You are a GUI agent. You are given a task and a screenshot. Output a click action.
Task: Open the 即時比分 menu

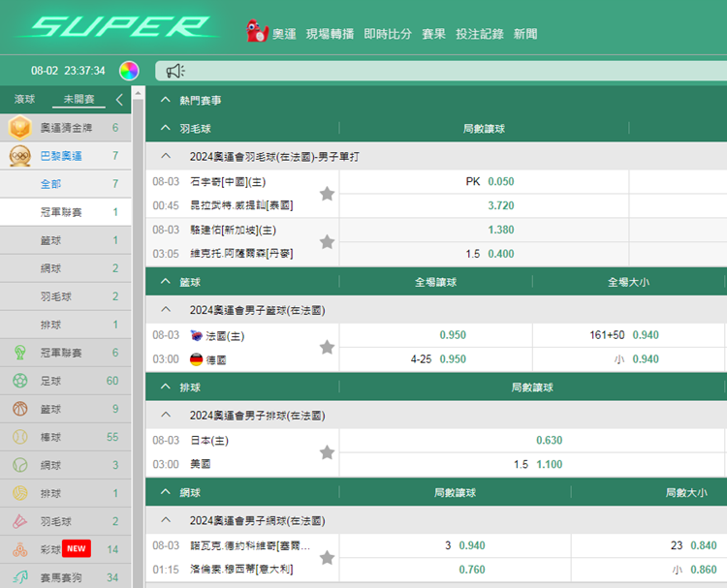pyautogui.click(x=388, y=34)
